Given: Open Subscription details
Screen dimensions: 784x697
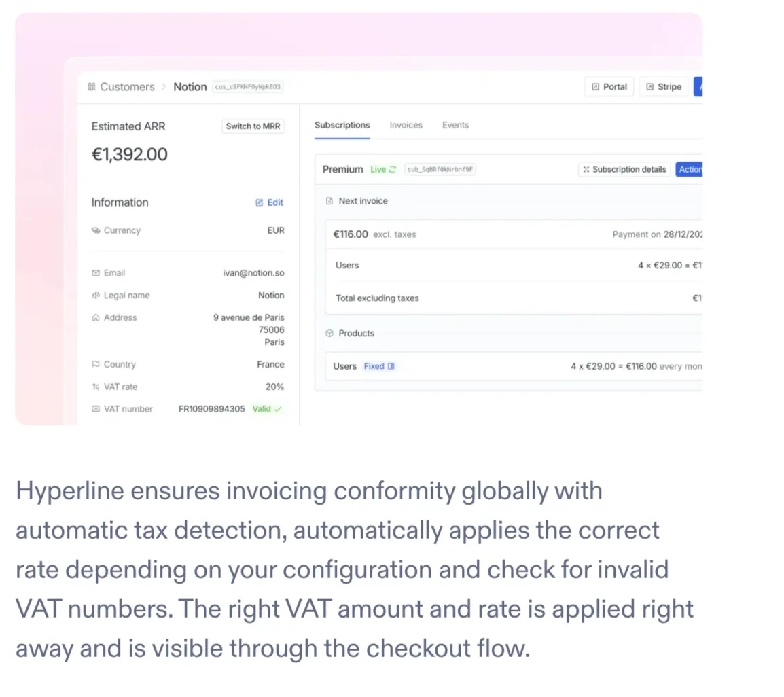Looking at the screenshot, I should [x=624, y=170].
